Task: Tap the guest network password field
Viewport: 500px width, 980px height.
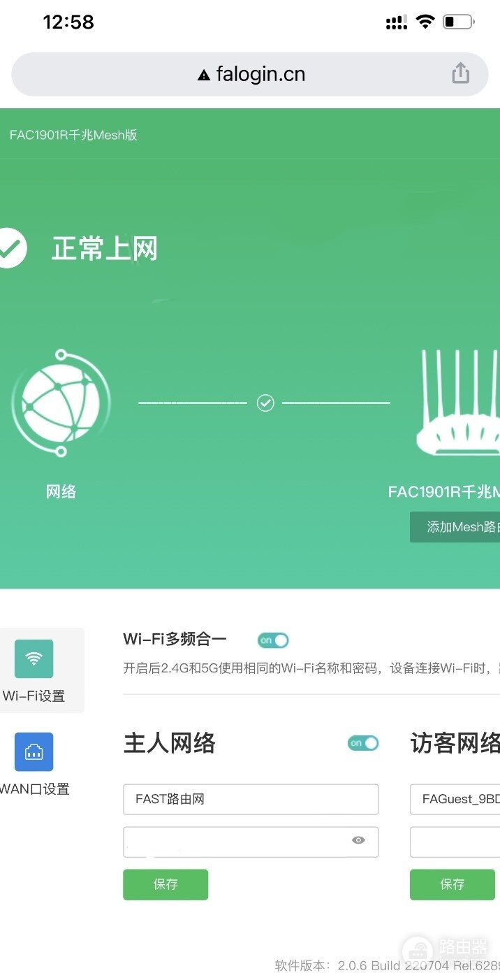Action: 455,842
